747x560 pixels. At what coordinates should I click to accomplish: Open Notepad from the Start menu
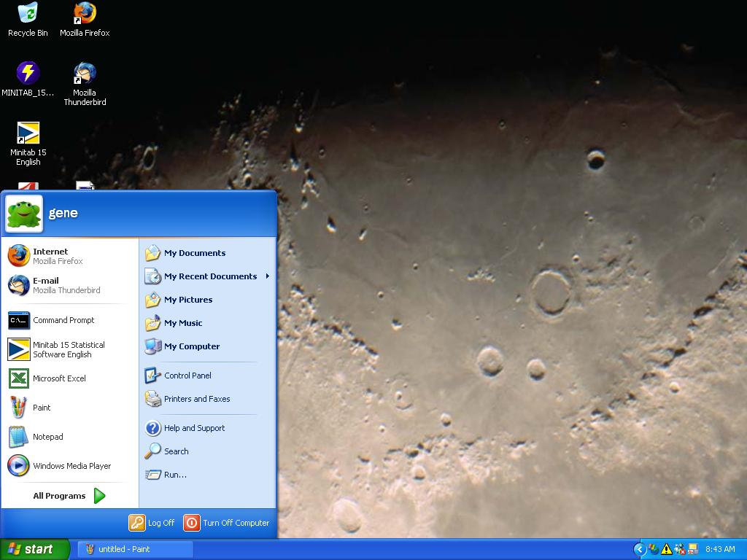47,437
